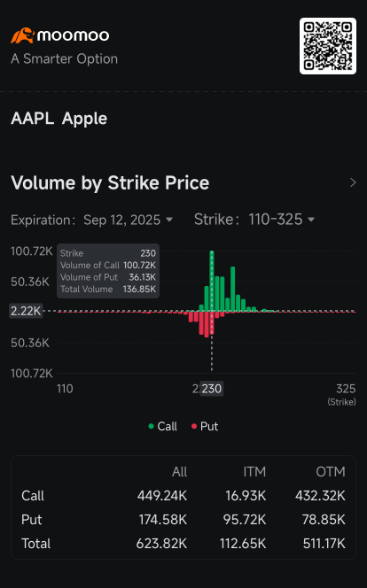Viewport: 367px width, 588px height.
Task: Click the Total Volume 136.85K tooltip row
Action: pos(108,289)
